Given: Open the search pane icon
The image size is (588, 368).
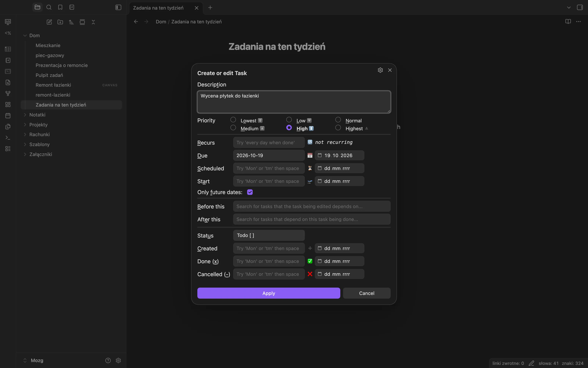Looking at the screenshot, I should click(49, 7).
